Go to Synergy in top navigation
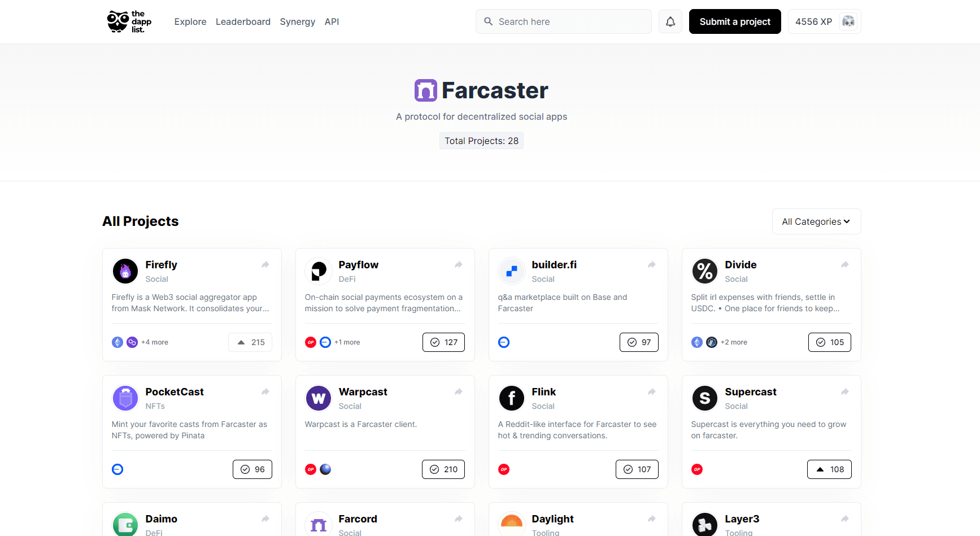Viewport: 980px width, 536px height. pyautogui.click(x=298, y=21)
